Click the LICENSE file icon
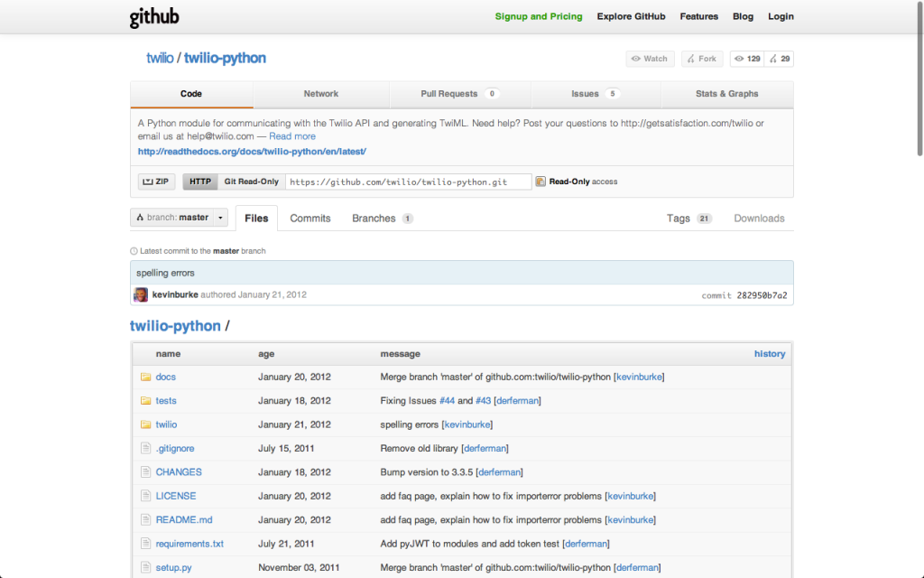The width and height of the screenshot is (924, 578). tap(145, 496)
